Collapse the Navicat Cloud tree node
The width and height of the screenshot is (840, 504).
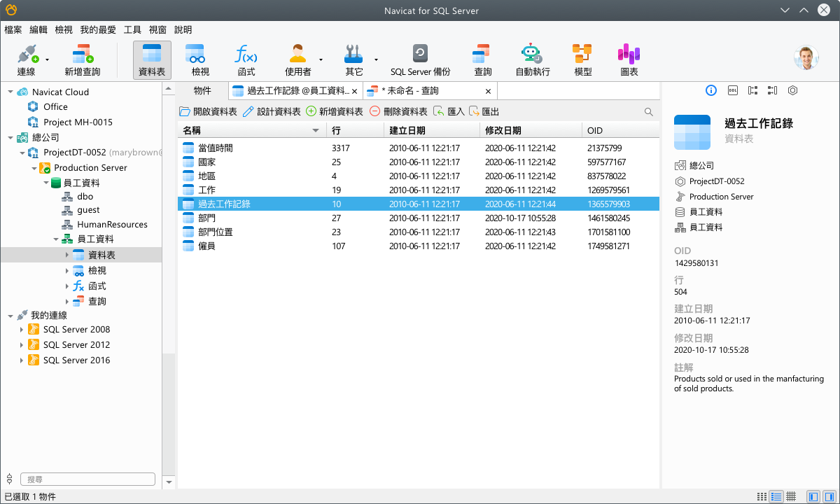click(x=10, y=92)
